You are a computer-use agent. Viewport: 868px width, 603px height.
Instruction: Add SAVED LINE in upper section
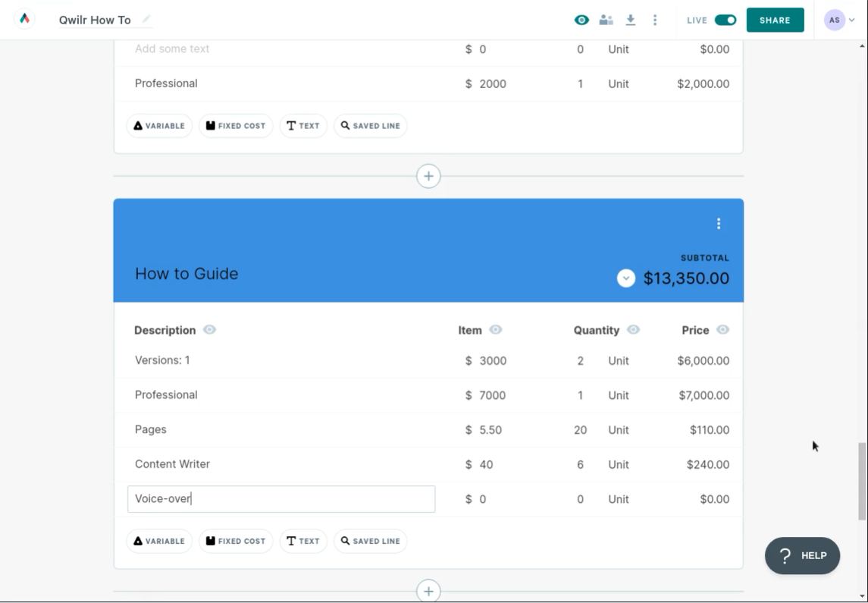tap(371, 126)
